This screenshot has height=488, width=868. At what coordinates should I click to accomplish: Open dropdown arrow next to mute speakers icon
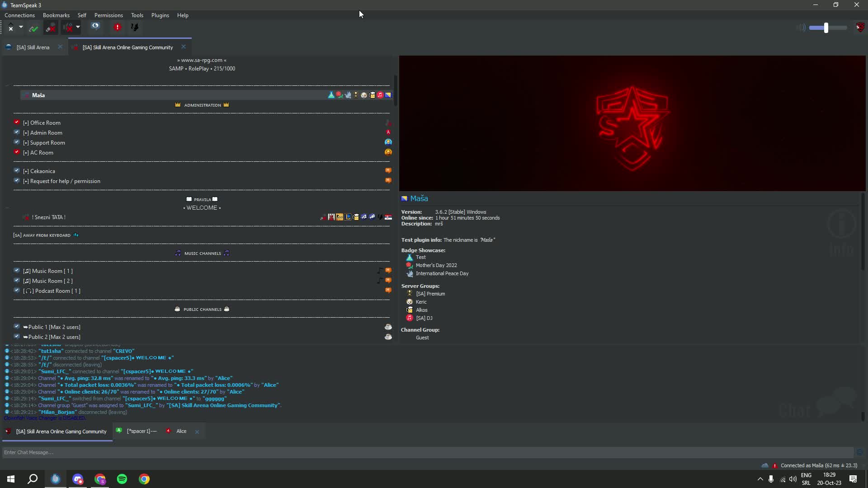78,27
